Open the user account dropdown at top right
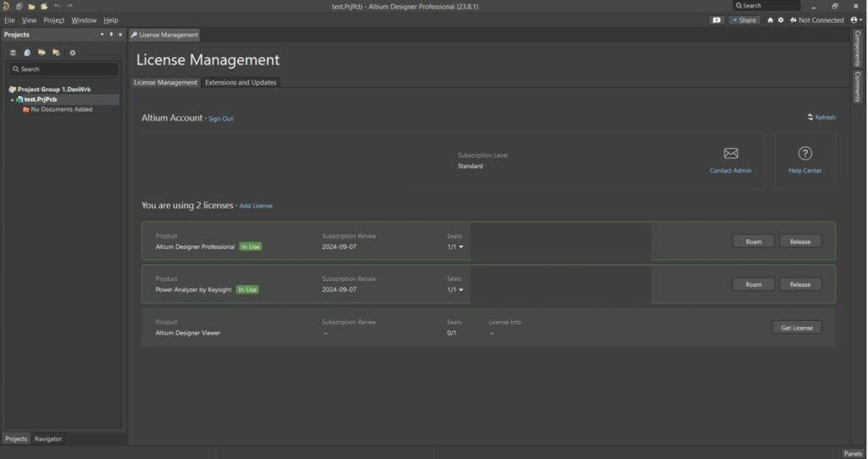 856,20
